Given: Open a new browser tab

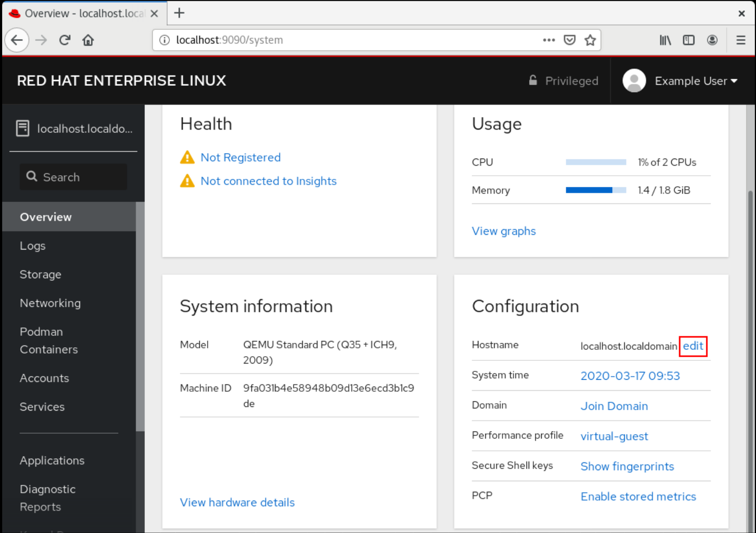Looking at the screenshot, I should (179, 13).
